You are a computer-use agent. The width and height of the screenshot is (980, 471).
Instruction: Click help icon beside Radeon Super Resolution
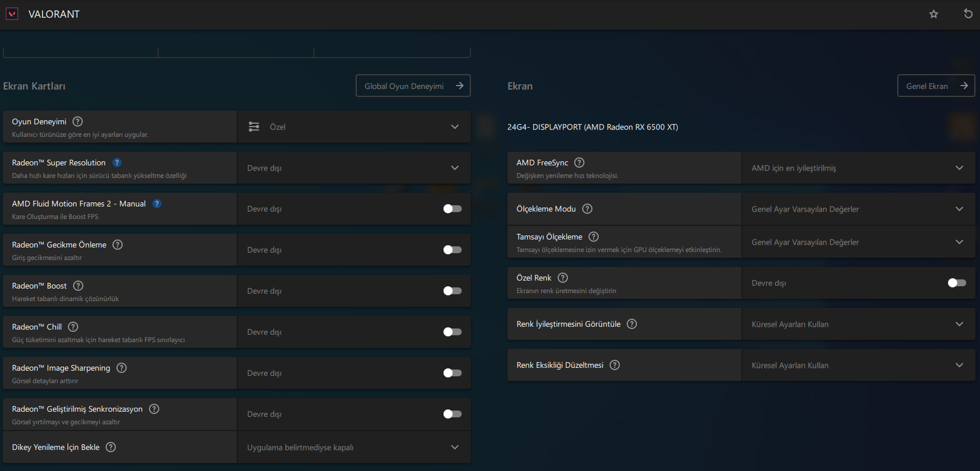pos(117,163)
